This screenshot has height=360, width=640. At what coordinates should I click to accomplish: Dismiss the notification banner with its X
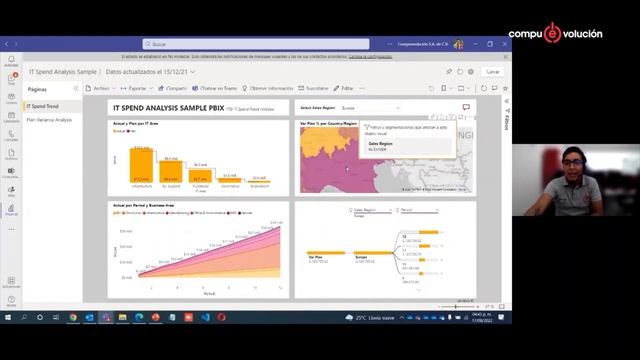(506, 57)
